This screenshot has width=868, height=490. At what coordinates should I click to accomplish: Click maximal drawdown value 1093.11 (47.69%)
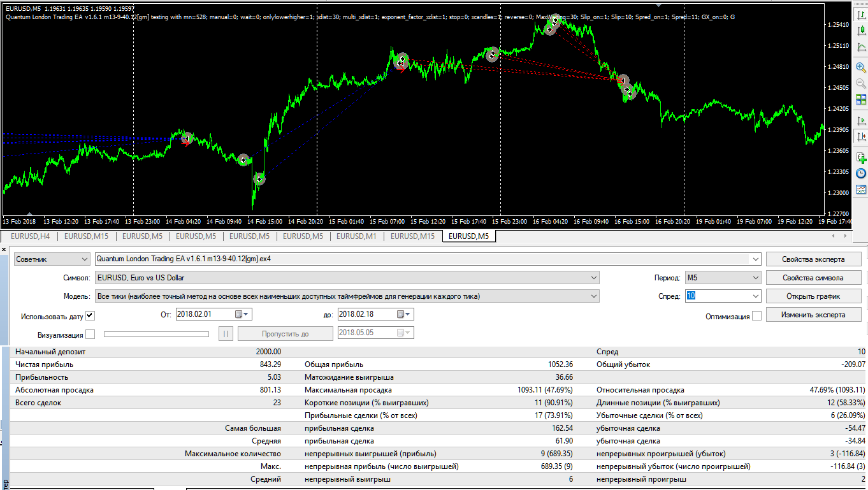click(545, 390)
